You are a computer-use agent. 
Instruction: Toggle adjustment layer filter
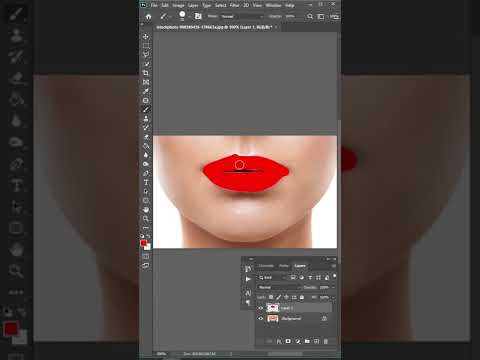302,277
